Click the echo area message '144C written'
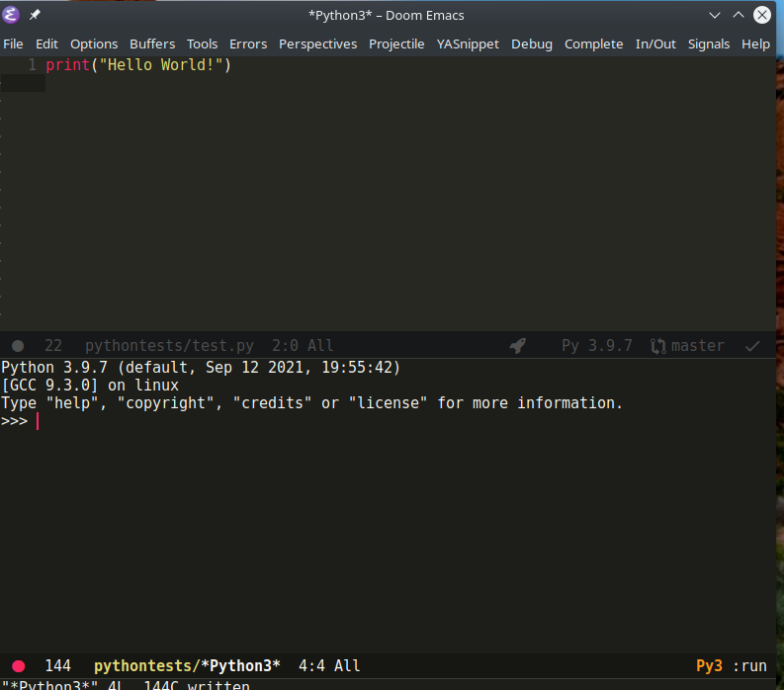 [197, 685]
